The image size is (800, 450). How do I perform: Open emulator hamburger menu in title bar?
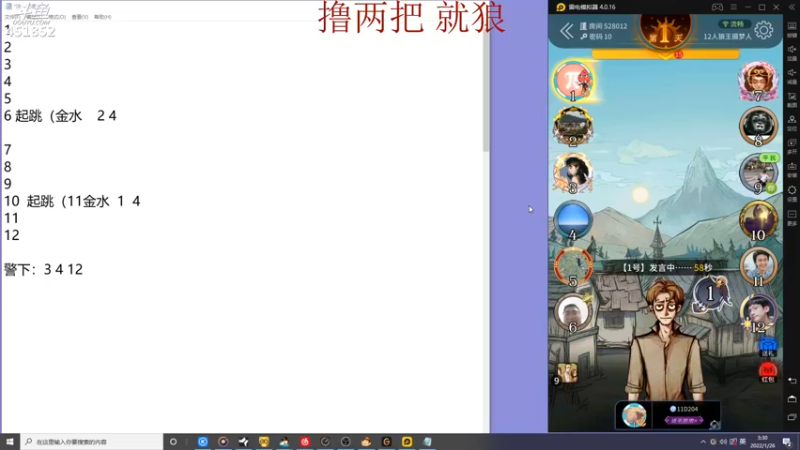point(734,7)
